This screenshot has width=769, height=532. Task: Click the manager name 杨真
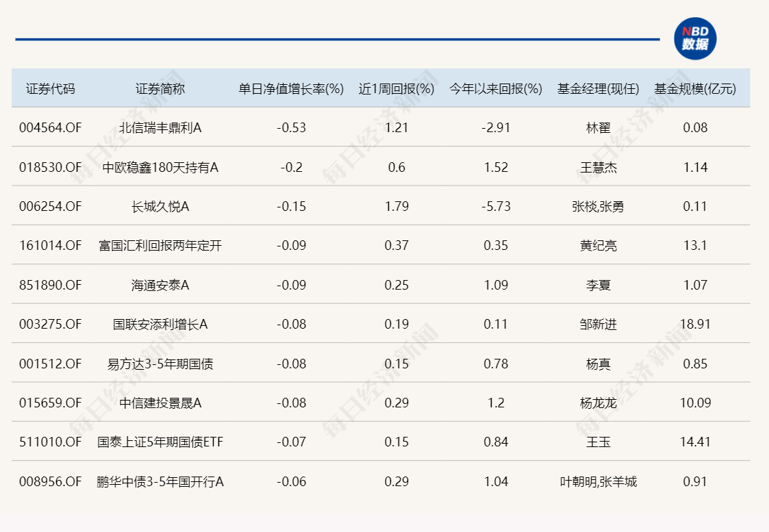[x=598, y=364]
